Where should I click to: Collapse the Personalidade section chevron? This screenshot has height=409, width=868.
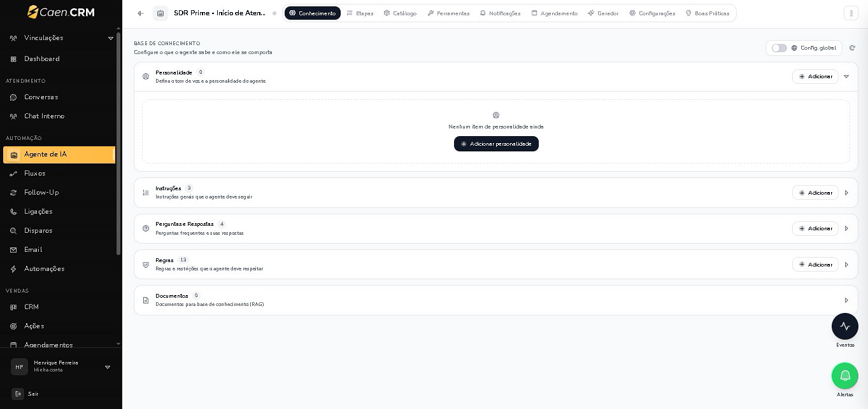[x=846, y=76]
